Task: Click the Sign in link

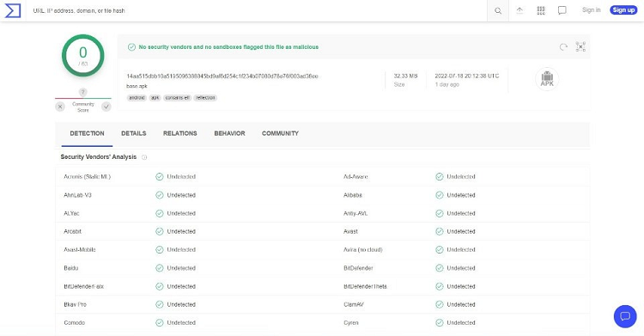Action: pyautogui.click(x=591, y=9)
